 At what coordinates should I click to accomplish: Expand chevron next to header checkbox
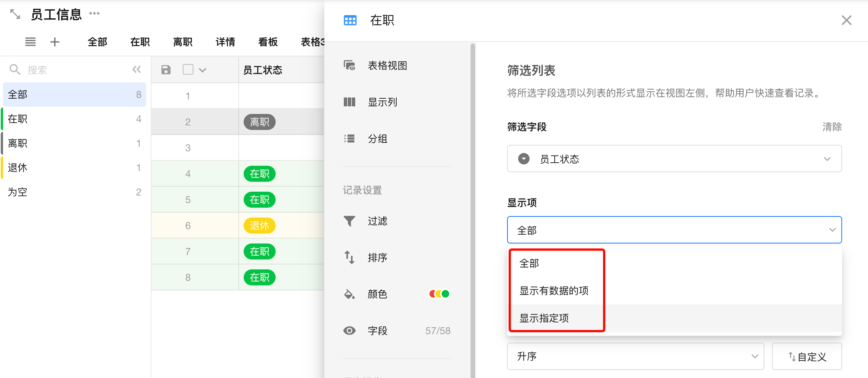tap(203, 70)
